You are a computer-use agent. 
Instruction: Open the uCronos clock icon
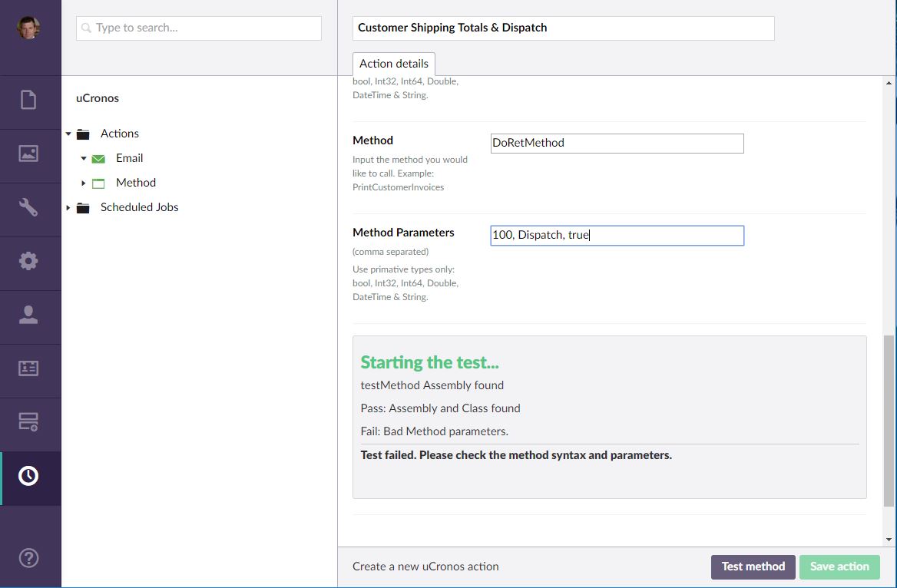(28, 476)
